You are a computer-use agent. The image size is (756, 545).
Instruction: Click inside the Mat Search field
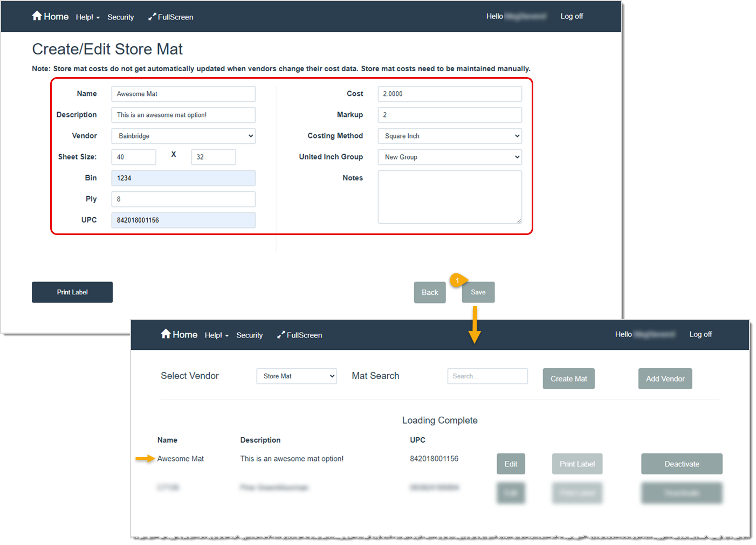tap(487, 376)
